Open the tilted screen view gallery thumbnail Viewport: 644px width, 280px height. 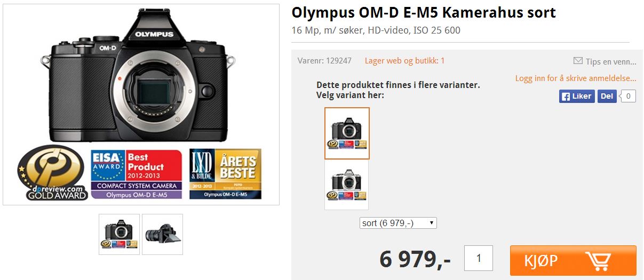(163, 234)
